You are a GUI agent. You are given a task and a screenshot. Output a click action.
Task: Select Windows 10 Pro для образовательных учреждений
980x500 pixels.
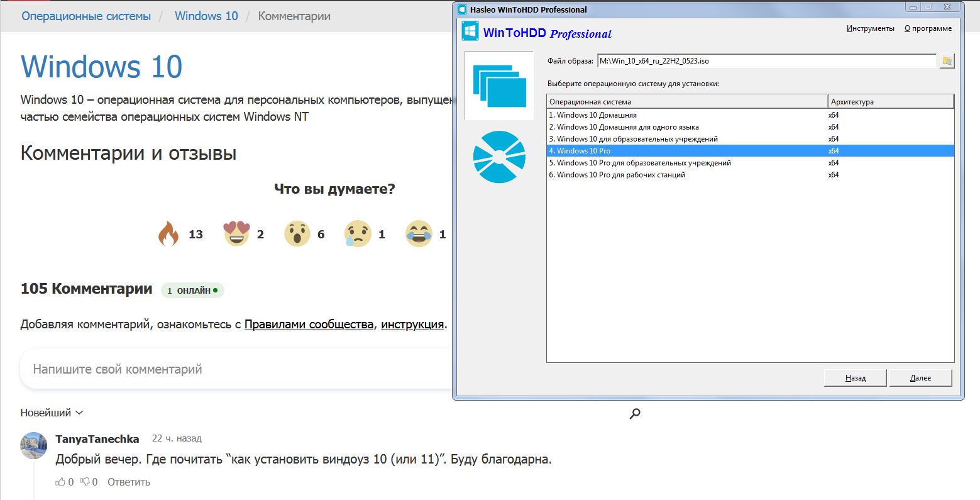click(751, 163)
